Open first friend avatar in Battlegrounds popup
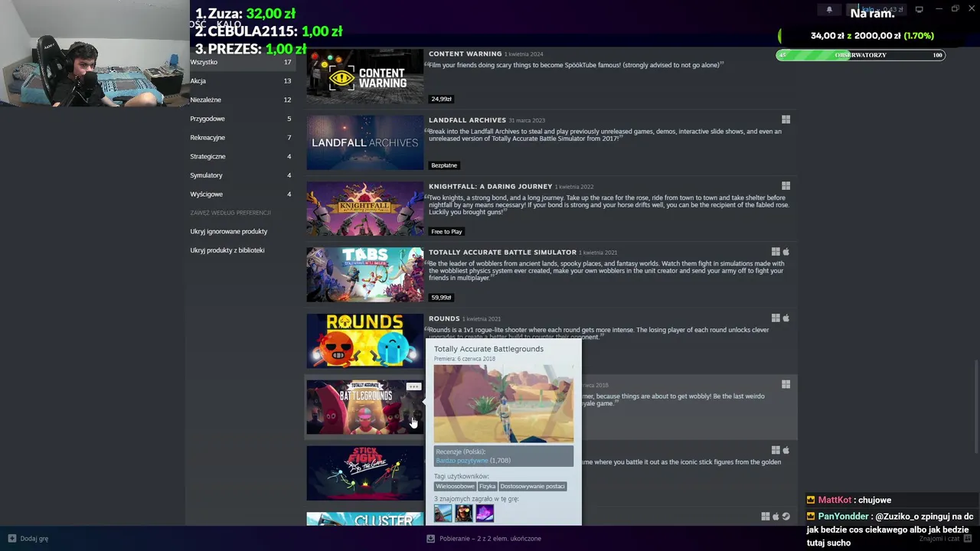980x551 pixels. (443, 513)
